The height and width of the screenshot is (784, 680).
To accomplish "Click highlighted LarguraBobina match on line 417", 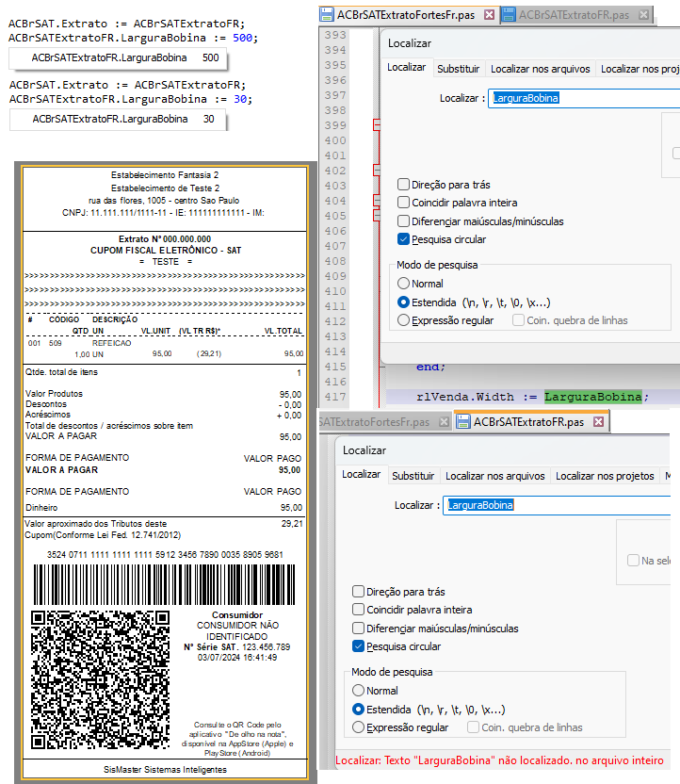I will (x=593, y=397).
